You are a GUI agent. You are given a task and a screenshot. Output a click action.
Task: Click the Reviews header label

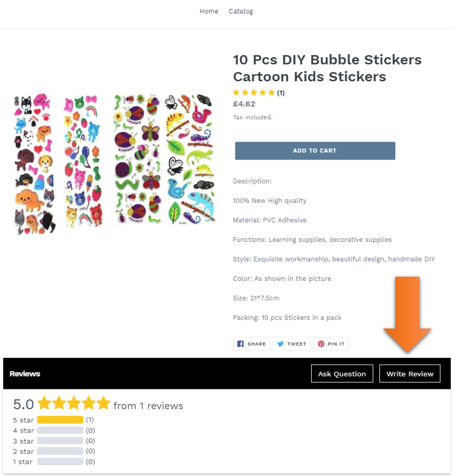(25, 374)
